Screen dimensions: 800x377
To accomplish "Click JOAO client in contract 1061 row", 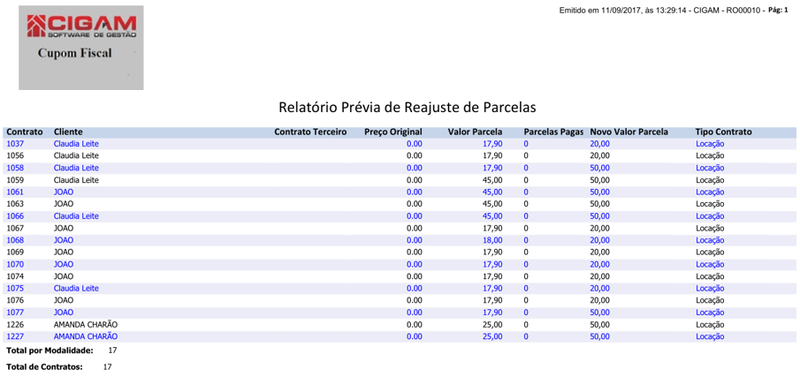I will point(64,192).
